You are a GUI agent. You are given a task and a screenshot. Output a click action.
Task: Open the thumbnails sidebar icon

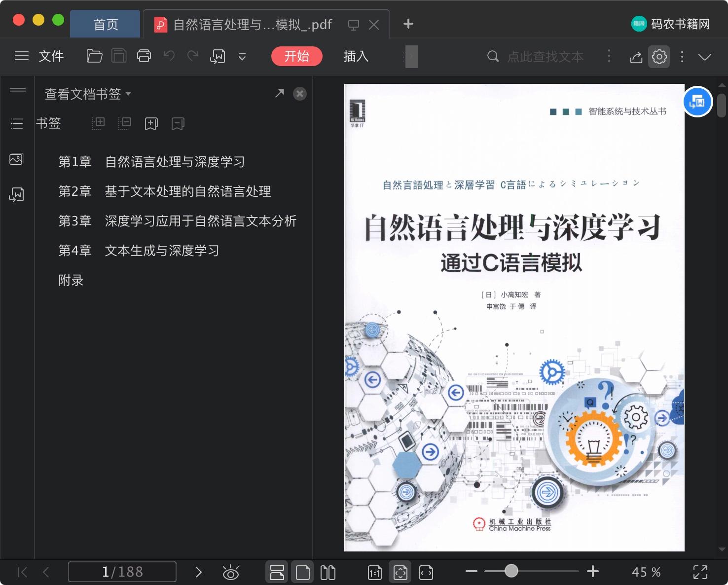tap(16, 159)
